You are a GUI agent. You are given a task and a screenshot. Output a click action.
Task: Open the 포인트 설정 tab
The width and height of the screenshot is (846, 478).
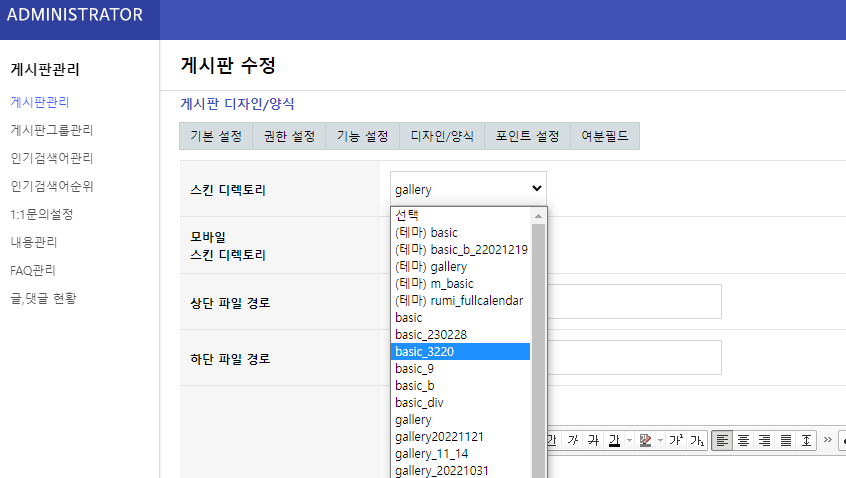[527, 136]
